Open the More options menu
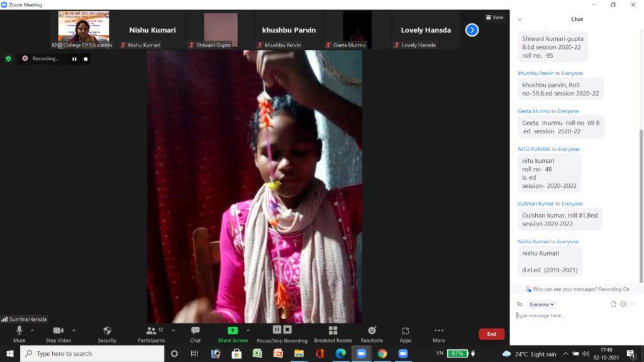The image size is (644, 362). point(438,334)
